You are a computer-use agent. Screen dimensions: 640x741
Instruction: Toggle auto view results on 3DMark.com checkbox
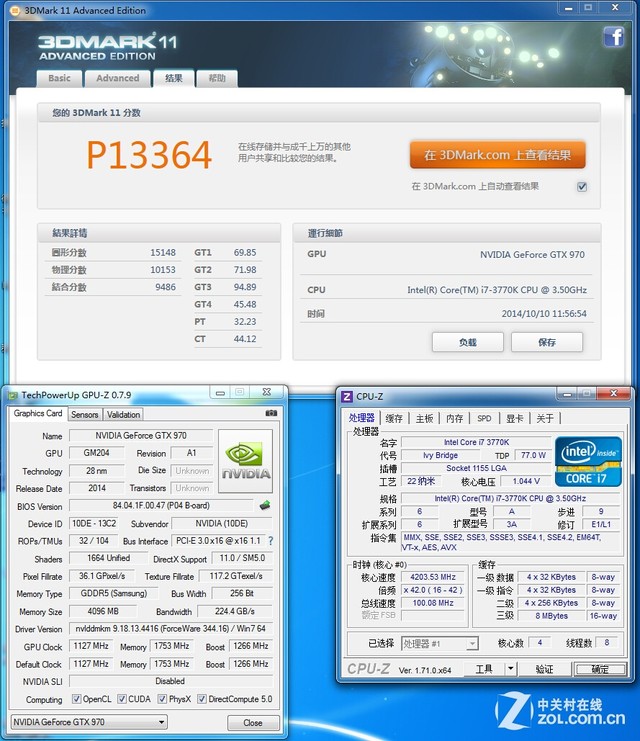[582, 187]
